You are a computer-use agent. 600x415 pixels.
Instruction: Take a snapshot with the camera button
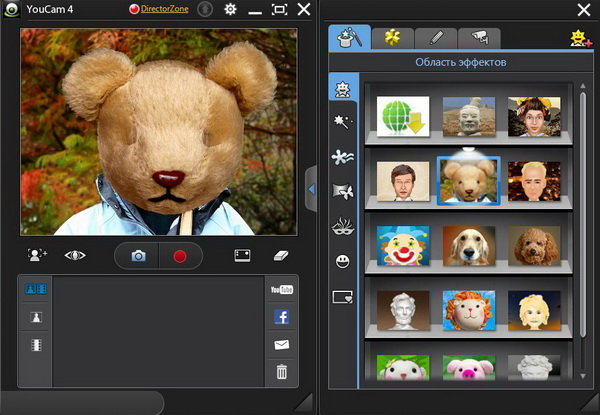click(138, 256)
